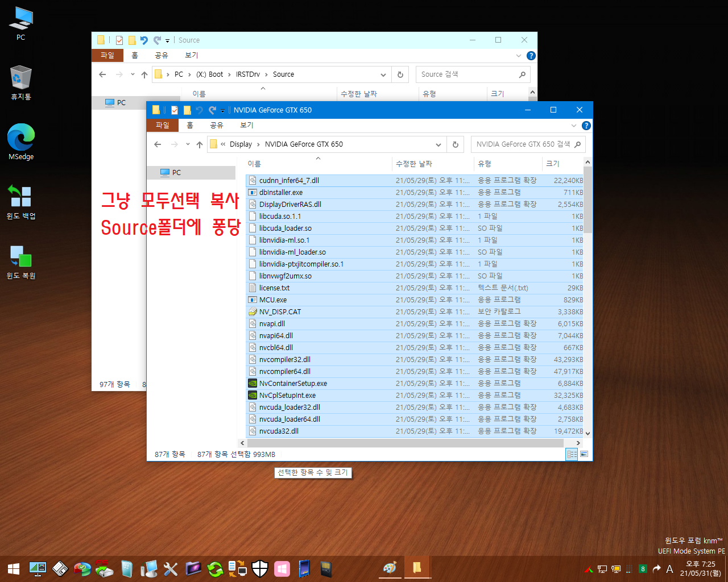
Task: Open 홈 tab in NVIDIA GeForce window
Action: pos(190,125)
